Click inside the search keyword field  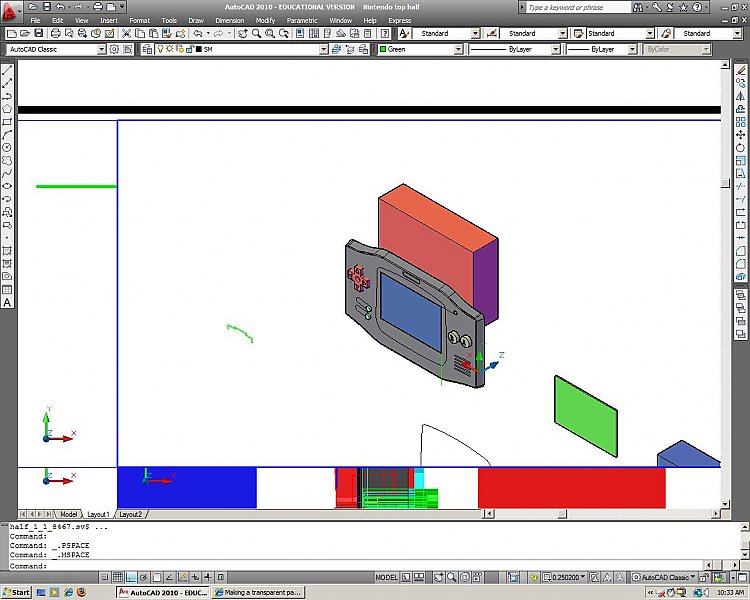578,7
